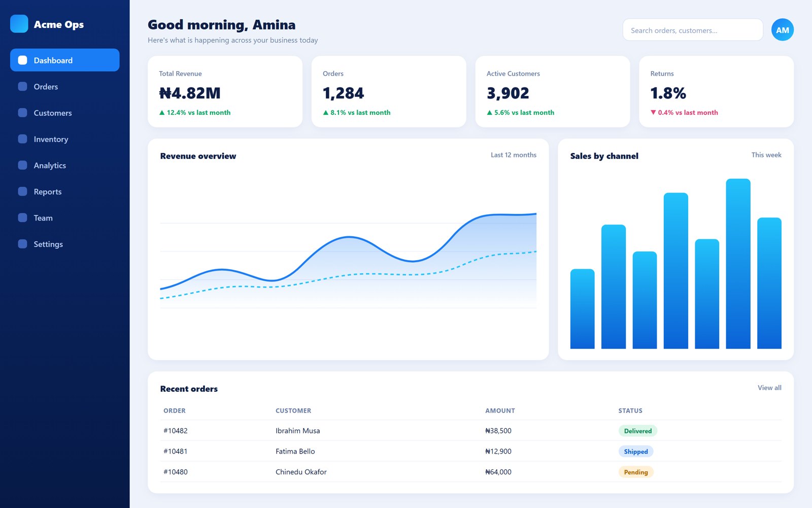
Task: Focus the Search orders, customers field
Action: click(x=693, y=30)
